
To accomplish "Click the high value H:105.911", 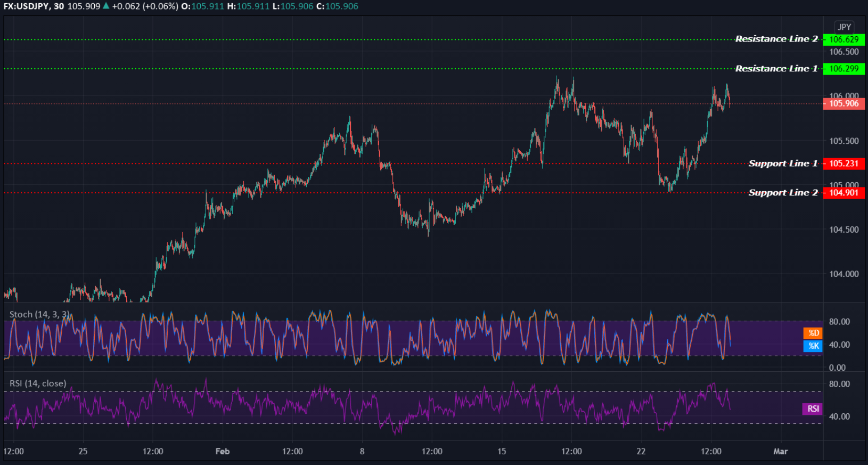I will tap(248, 6).
